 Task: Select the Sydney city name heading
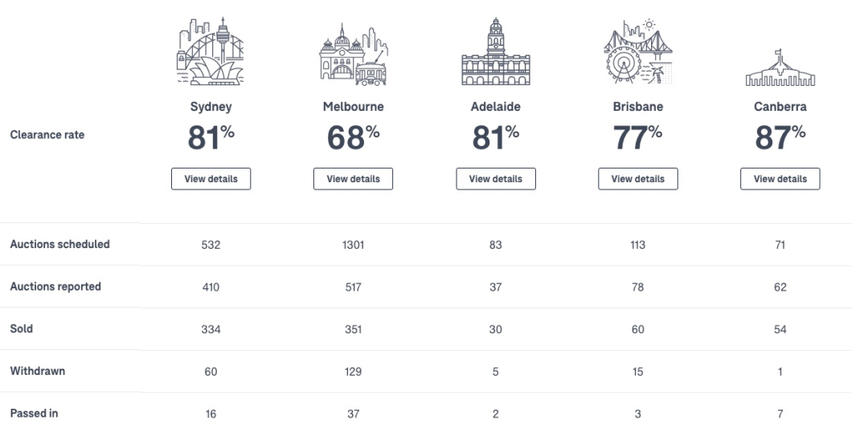(x=211, y=107)
